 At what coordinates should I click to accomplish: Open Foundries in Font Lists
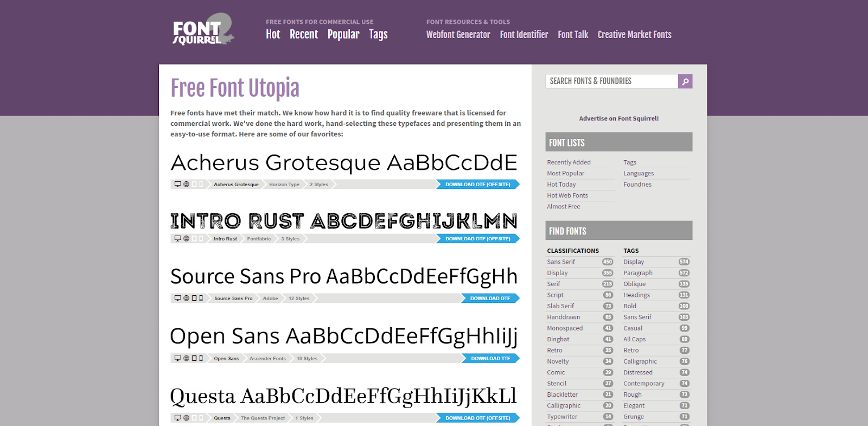click(637, 185)
